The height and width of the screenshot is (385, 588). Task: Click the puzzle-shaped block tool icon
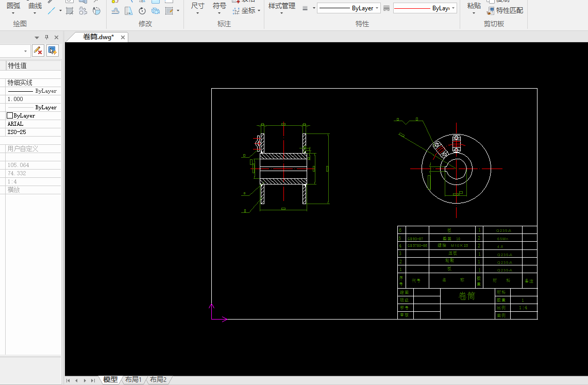pyautogui.click(x=83, y=11)
